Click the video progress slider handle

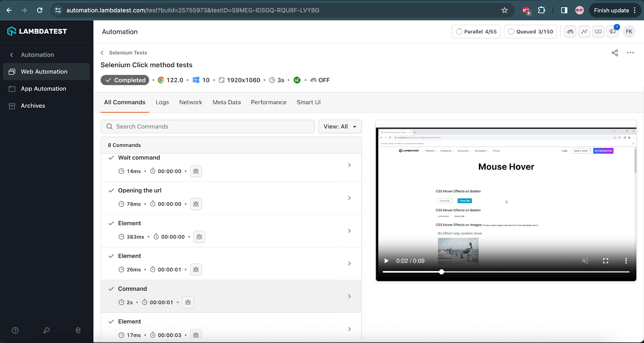point(442,272)
